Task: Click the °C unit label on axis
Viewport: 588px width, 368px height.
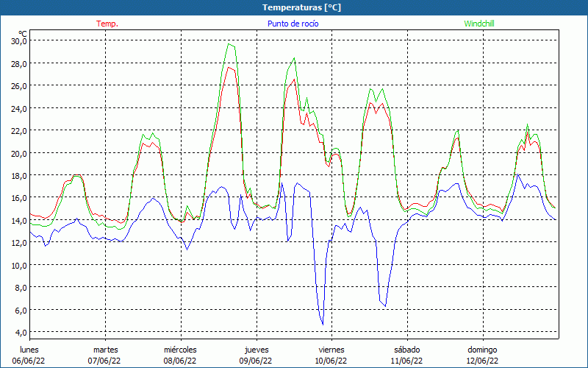Action: point(23,33)
